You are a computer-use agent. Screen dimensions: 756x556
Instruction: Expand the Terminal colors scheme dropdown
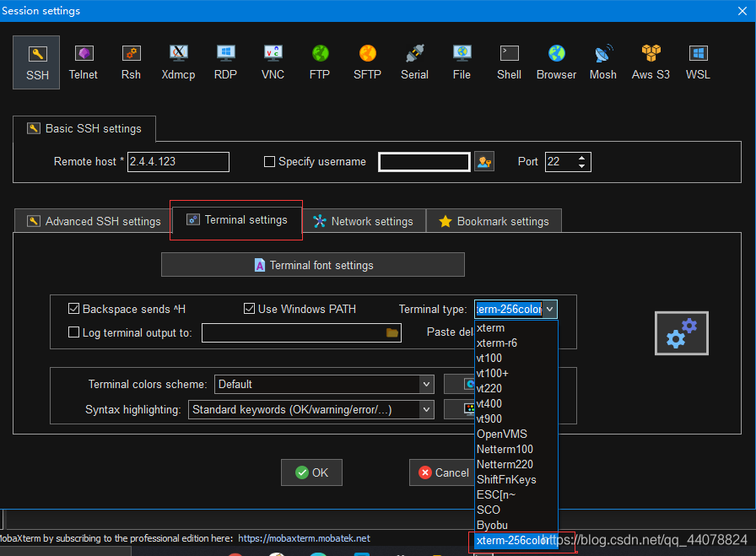click(x=426, y=385)
